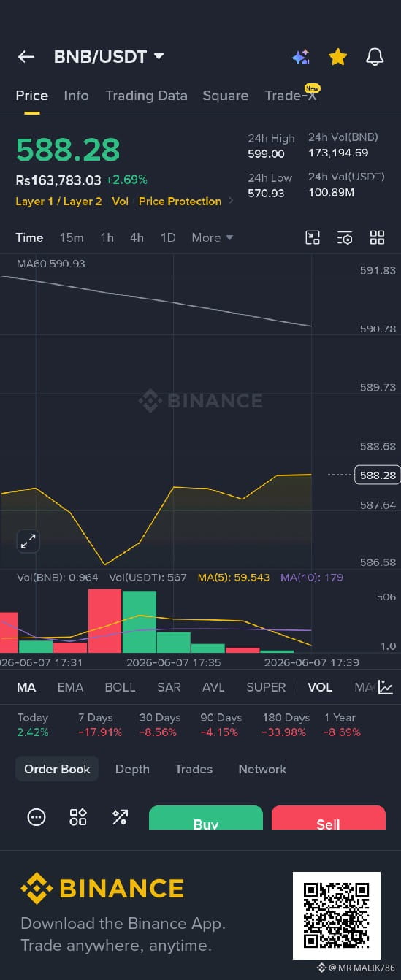Image resolution: width=401 pixels, height=980 pixels.
Task: Open the Trading Data tab
Action: tap(146, 96)
